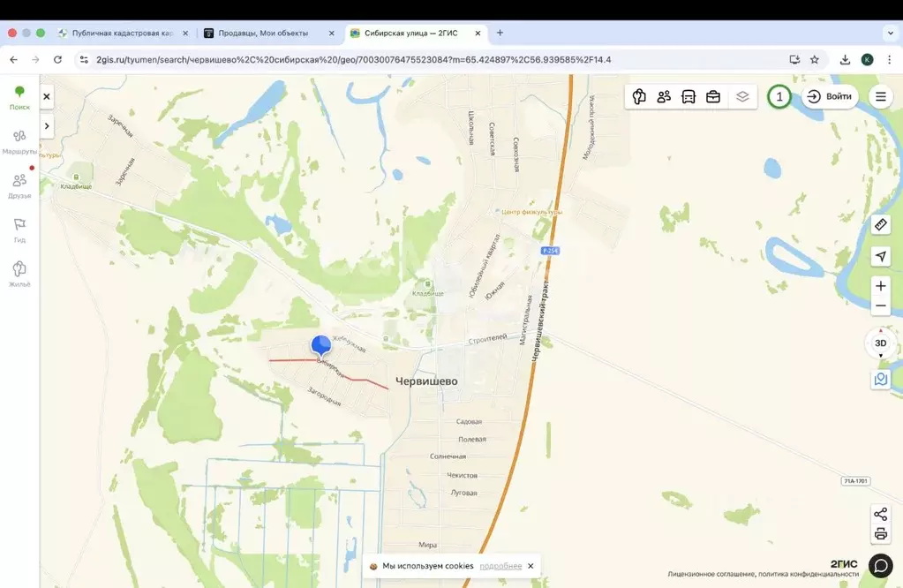903x588 pixels.
Task: Click the print map icon
Action: coord(880,533)
